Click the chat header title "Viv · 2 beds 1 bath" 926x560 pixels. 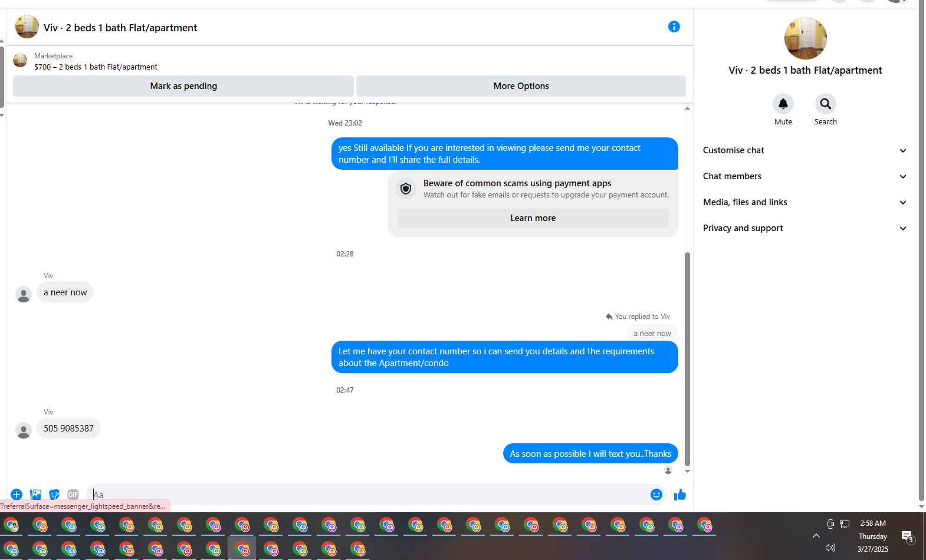[x=120, y=28]
